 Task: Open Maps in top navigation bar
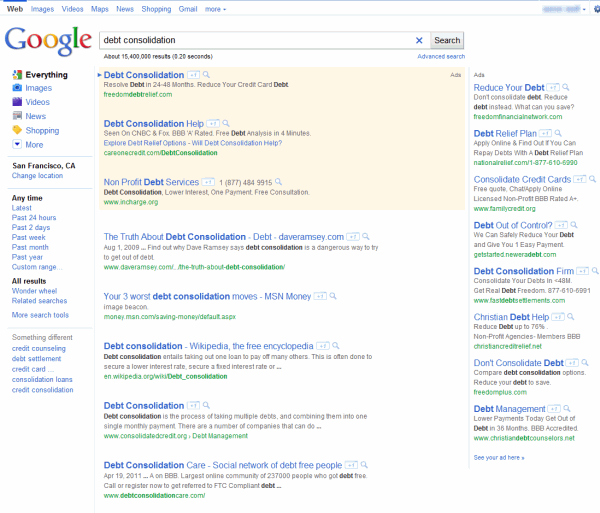click(x=100, y=9)
